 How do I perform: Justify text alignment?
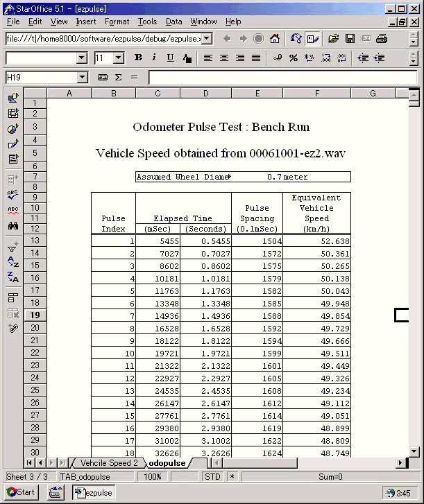point(256,58)
